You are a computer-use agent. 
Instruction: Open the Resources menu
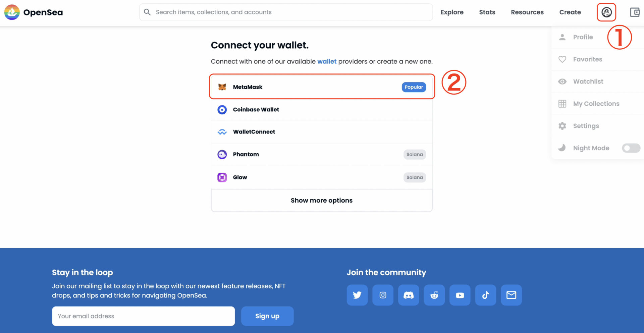527,12
